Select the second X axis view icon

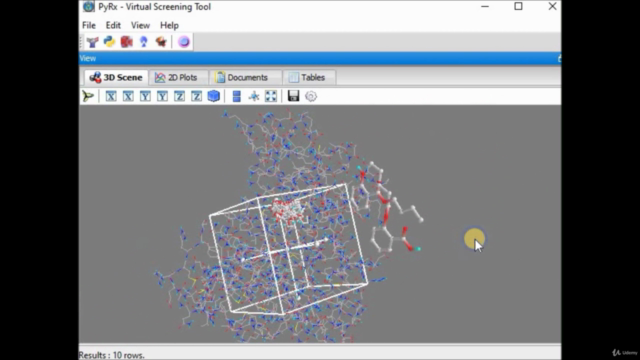click(128, 96)
